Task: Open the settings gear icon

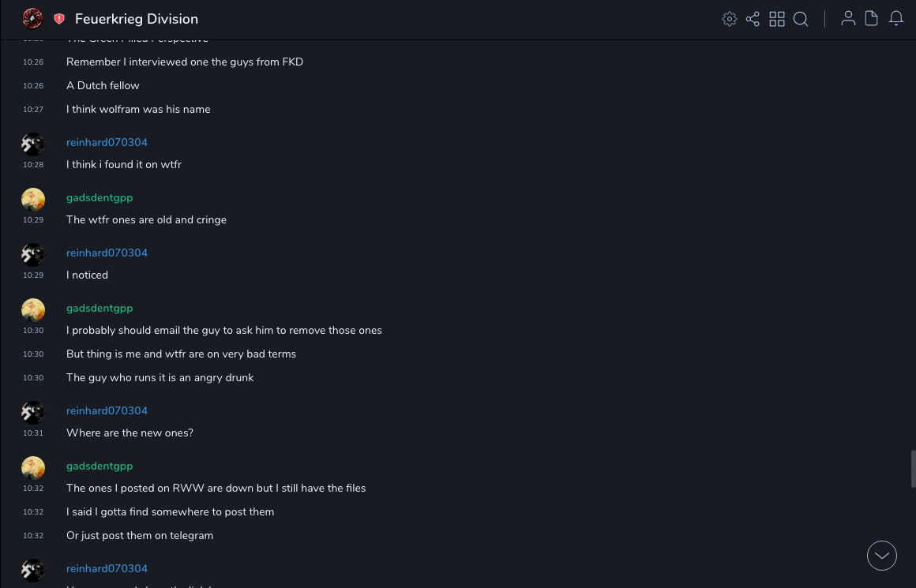Action: (x=730, y=19)
